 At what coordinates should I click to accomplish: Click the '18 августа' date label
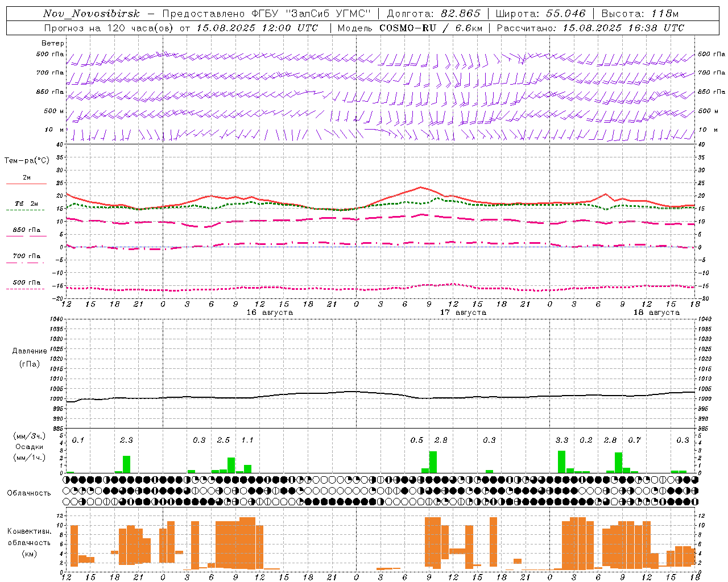pyautogui.click(x=656, y=313)
